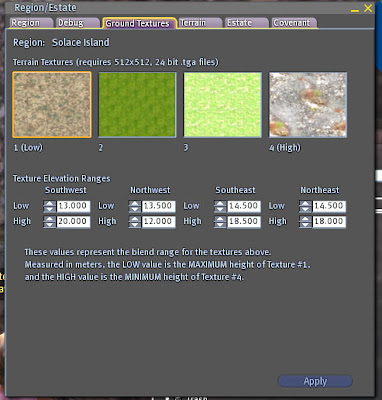Switch to the Estate tab
This screenshot has width=382, height=400.
point(246,23)
